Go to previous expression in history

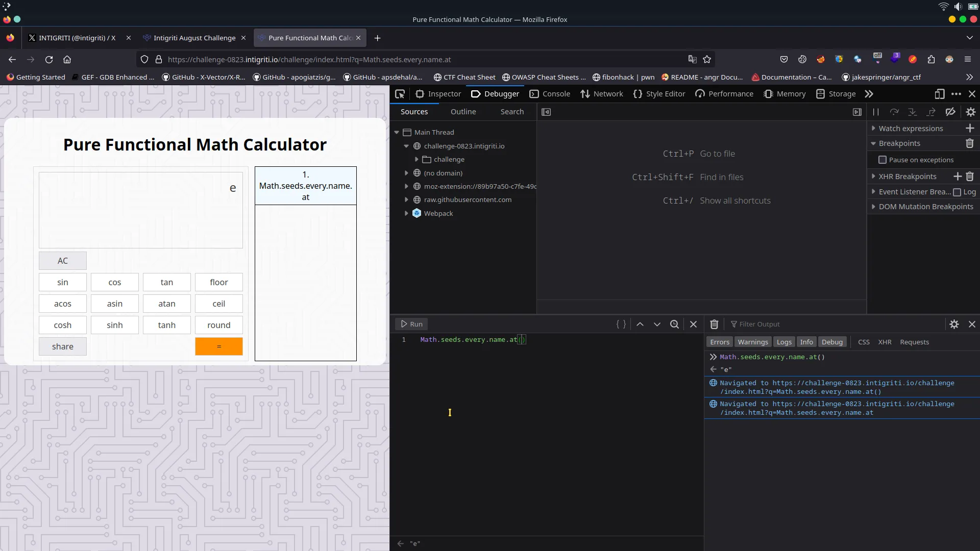(640, 324)
